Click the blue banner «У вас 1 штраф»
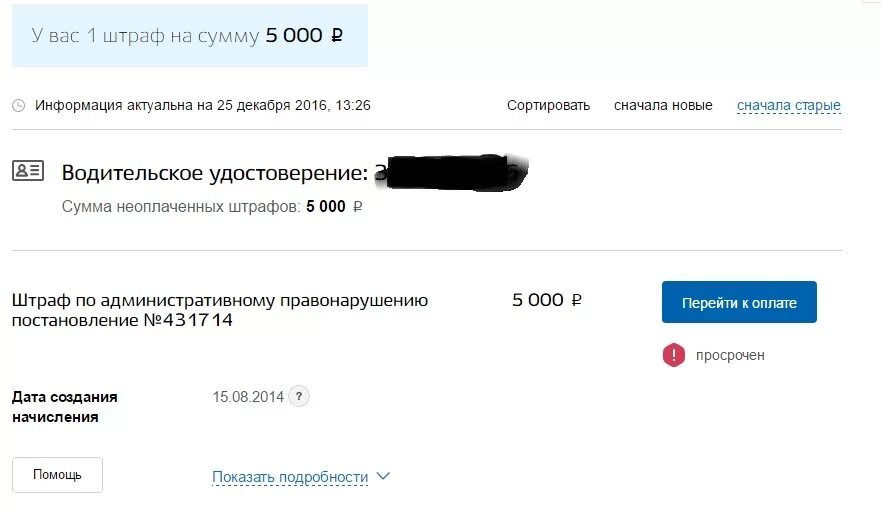881x513 pixels. tap(190, 35)
